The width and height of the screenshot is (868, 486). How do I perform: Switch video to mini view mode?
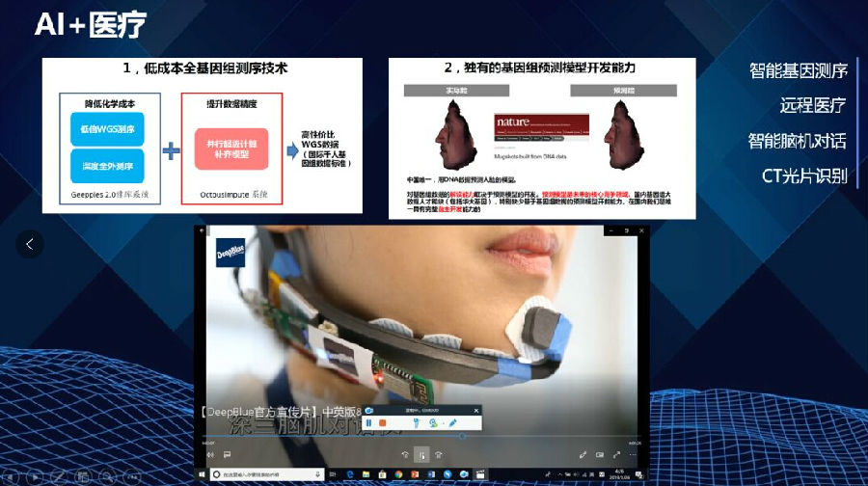(600, 454)
